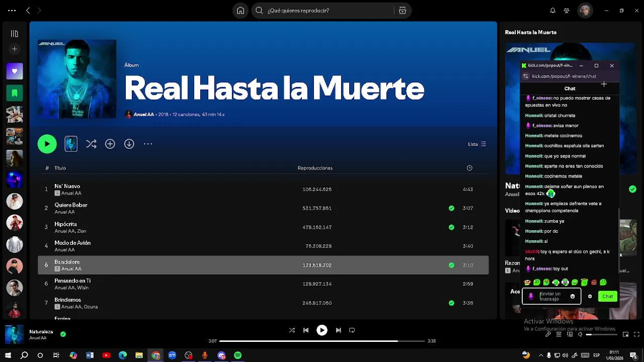Screen dimensions: 644x362
Task: Go to Spotify Home icon
Action: (x=240, y=11)
